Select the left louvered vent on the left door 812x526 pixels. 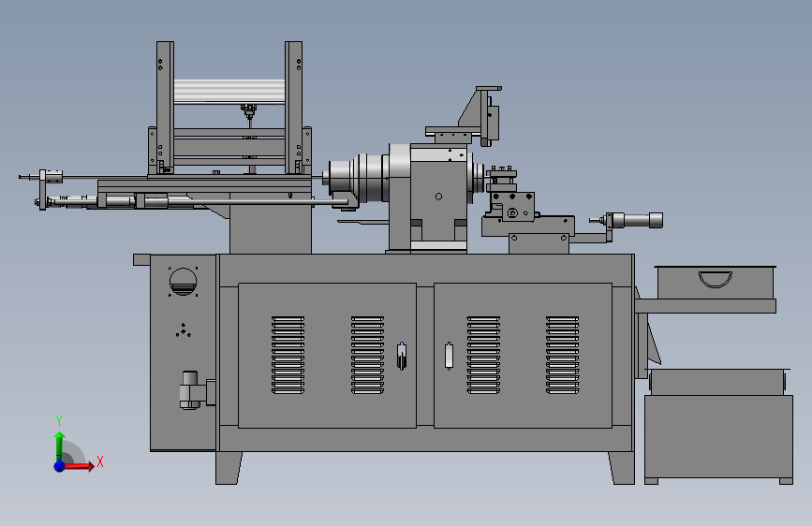(288, 355)
